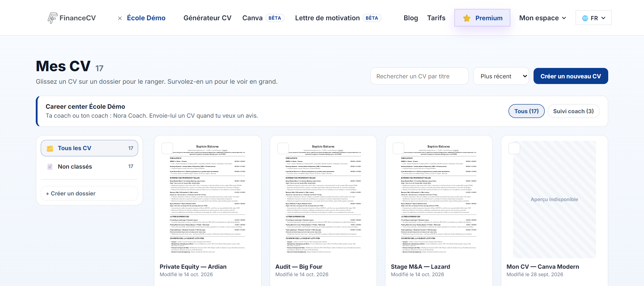Click the BÊTA badge next to Lettre de motivation
Image resolution: width=644 pixels, height=286 pixels.
click(372, 18)
